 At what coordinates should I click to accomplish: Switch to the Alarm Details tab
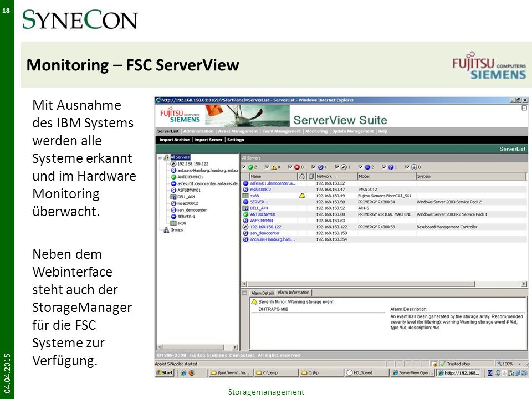(x=263, y=293)
